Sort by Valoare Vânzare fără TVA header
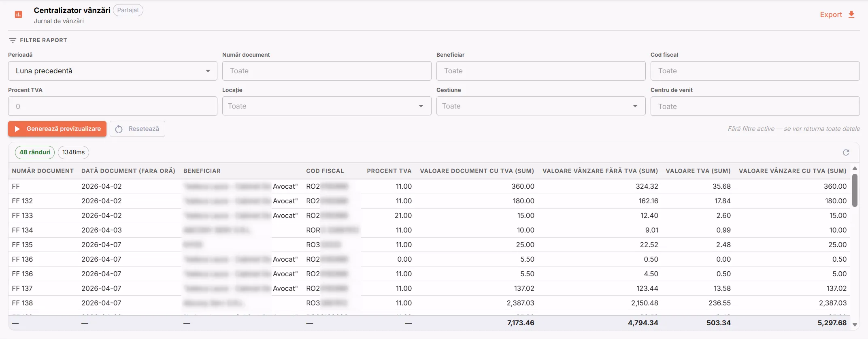Viewport: 868px width, 339px height. [600, 171]
